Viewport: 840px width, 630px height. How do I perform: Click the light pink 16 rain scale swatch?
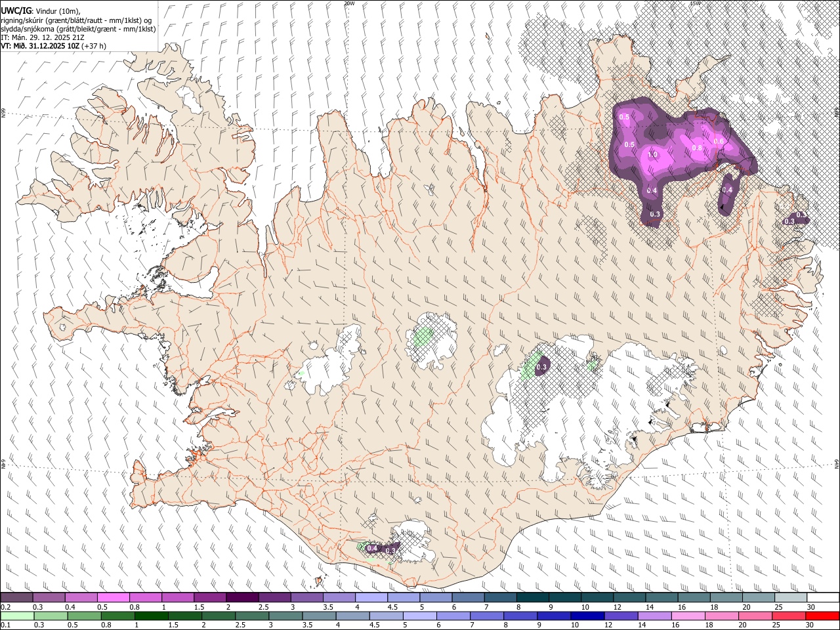tap(688, 616)
